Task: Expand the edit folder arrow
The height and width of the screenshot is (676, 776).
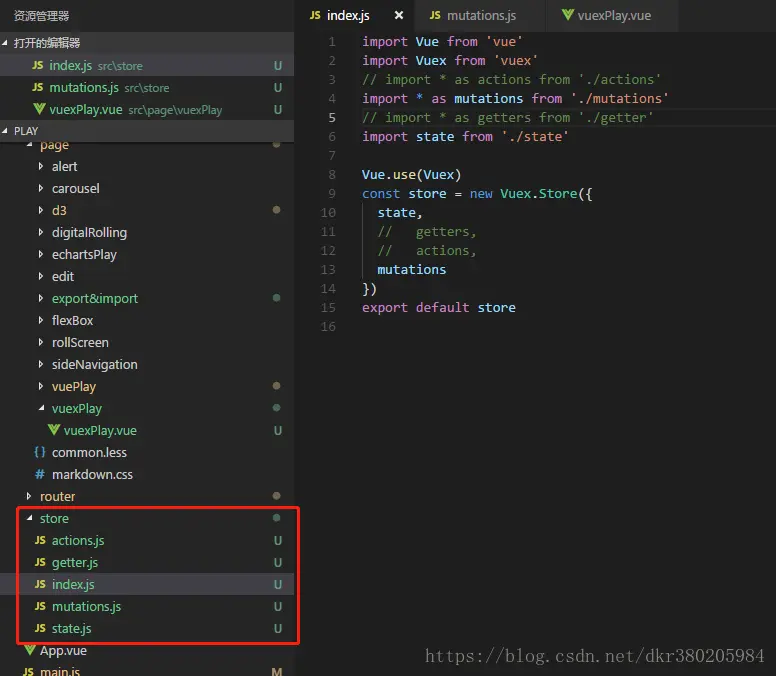Action: tap(41, 276)
